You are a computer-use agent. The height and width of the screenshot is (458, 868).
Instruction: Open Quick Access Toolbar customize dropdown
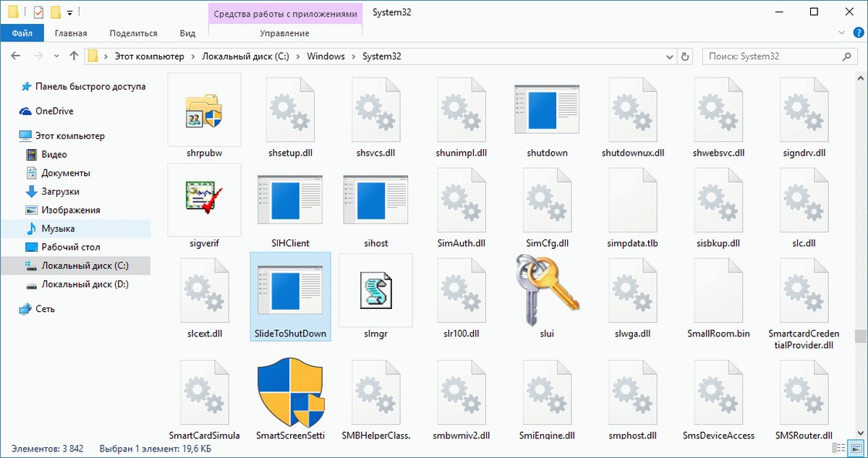point(69,13)
